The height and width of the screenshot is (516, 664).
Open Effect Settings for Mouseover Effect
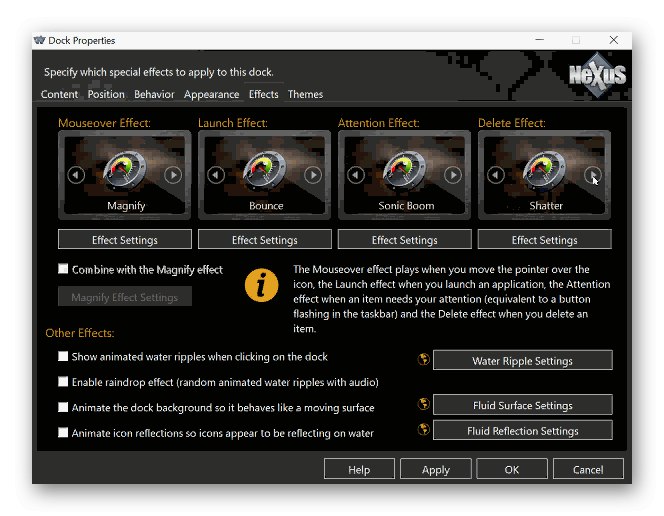[x=125, y=240]
